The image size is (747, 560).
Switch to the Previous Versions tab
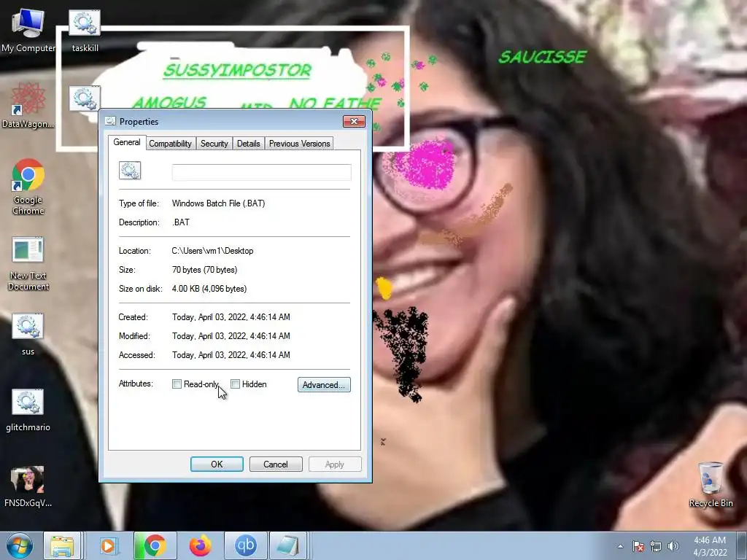pyautogui.click(x=299, y=144)
